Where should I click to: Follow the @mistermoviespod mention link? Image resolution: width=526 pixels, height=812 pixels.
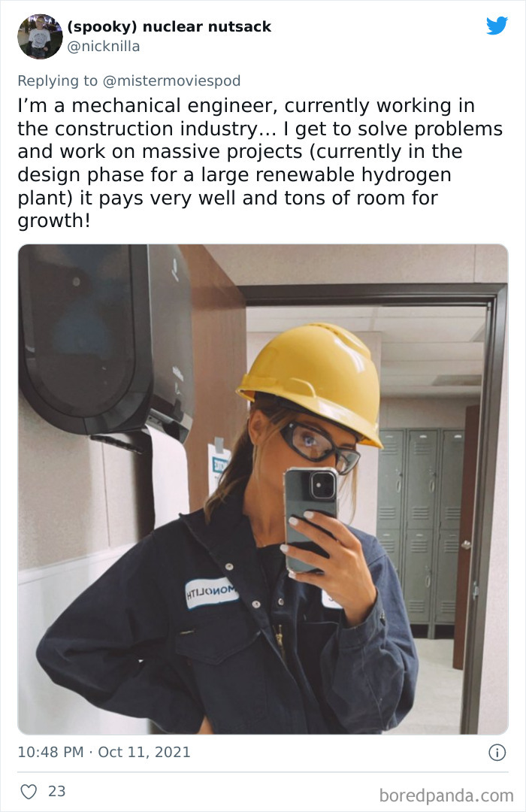click(x=171, y=80)
